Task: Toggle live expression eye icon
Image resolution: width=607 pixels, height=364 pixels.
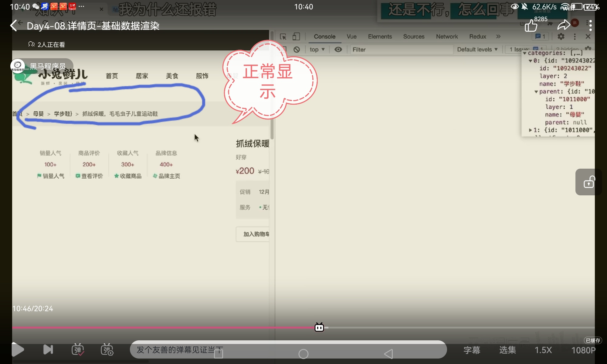Action: tap(338, 49)
